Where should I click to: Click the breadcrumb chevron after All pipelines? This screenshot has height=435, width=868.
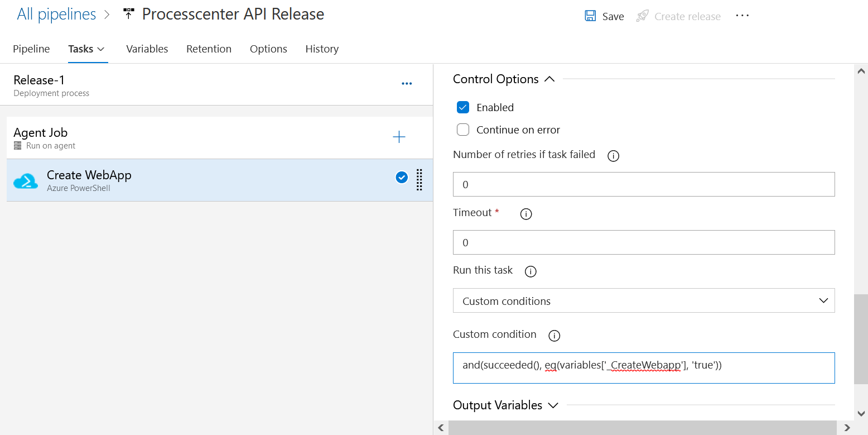pyautogui.click(x=108, y=15)
